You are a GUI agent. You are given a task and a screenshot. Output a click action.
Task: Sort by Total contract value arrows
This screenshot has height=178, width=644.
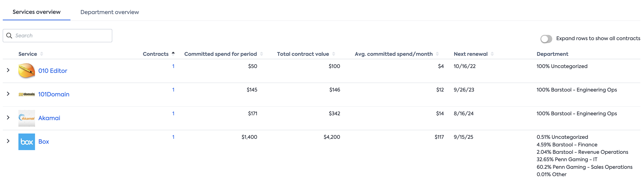pyautogui.click(x=334, y=54)
